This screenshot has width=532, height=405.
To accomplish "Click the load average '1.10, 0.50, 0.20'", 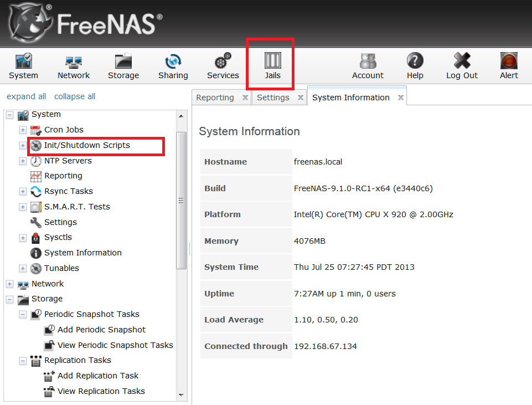I will (x=326, y=320).
